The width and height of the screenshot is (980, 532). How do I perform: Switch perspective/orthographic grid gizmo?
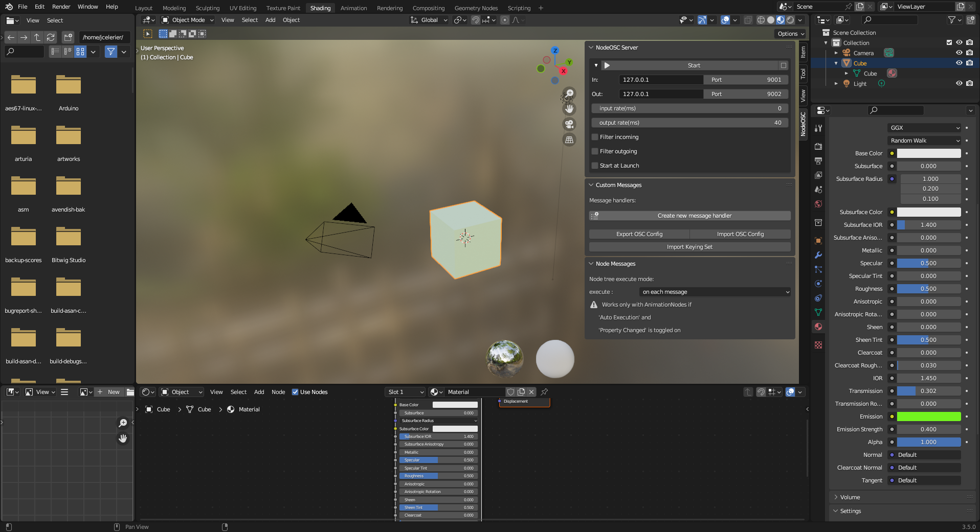(569, 140)
